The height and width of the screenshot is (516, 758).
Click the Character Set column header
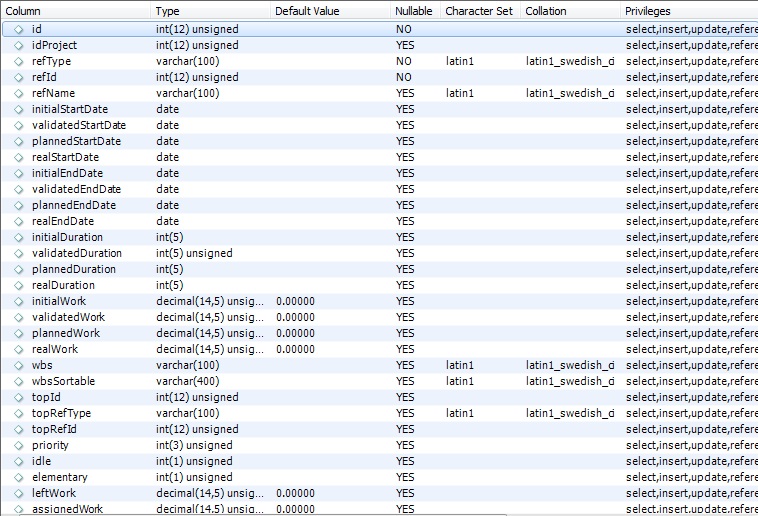click(479, 11)
